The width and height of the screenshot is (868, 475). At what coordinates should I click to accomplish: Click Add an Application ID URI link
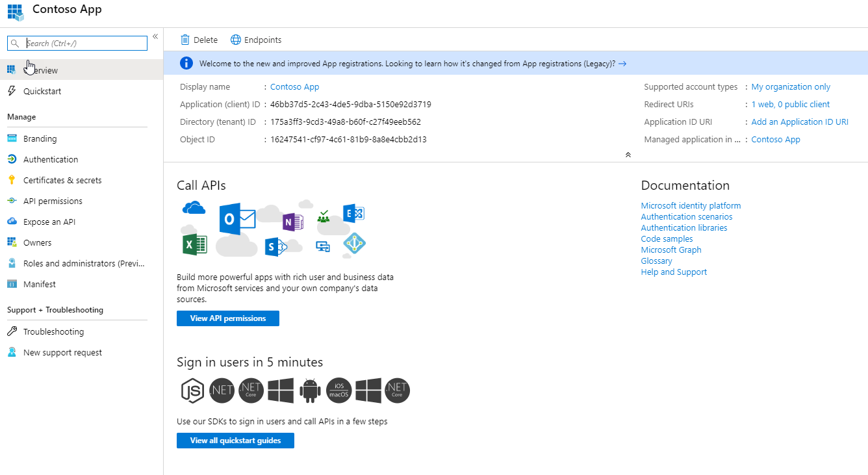[x=800, y=122]
